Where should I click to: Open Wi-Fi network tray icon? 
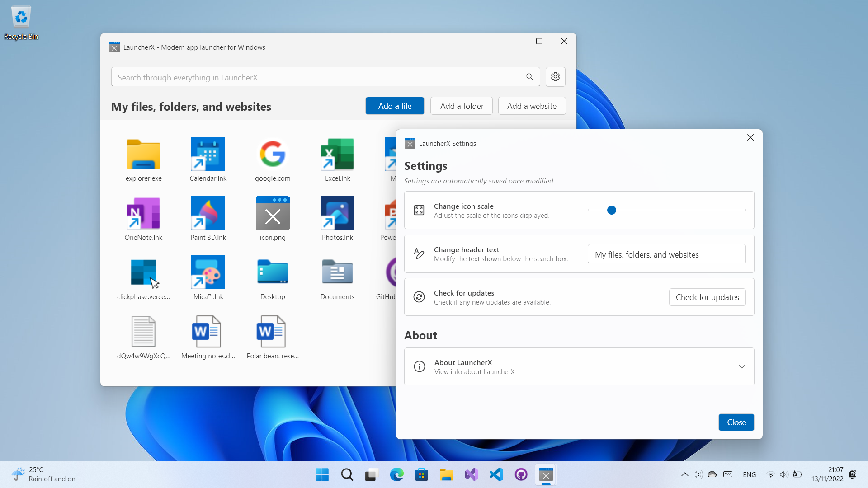[770, 474]
